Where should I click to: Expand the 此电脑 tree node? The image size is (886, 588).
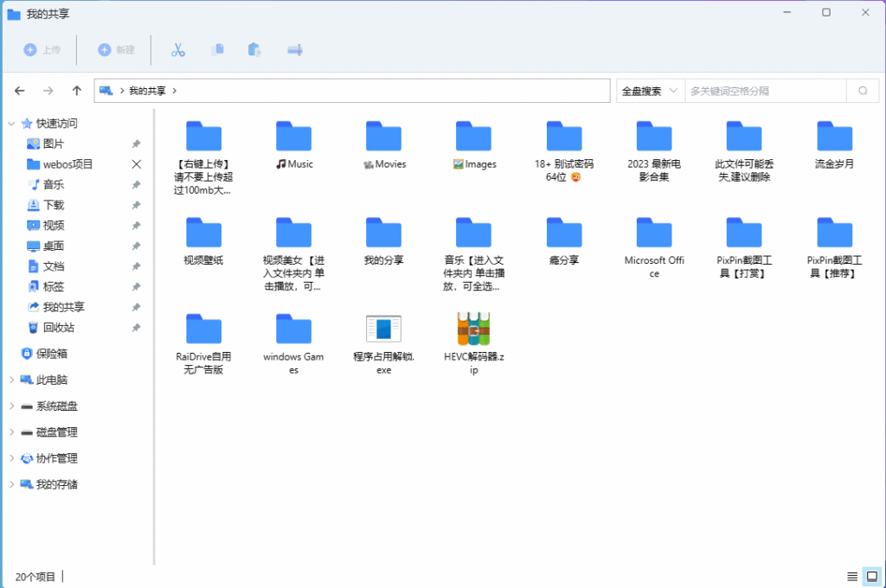pos(11,380)
